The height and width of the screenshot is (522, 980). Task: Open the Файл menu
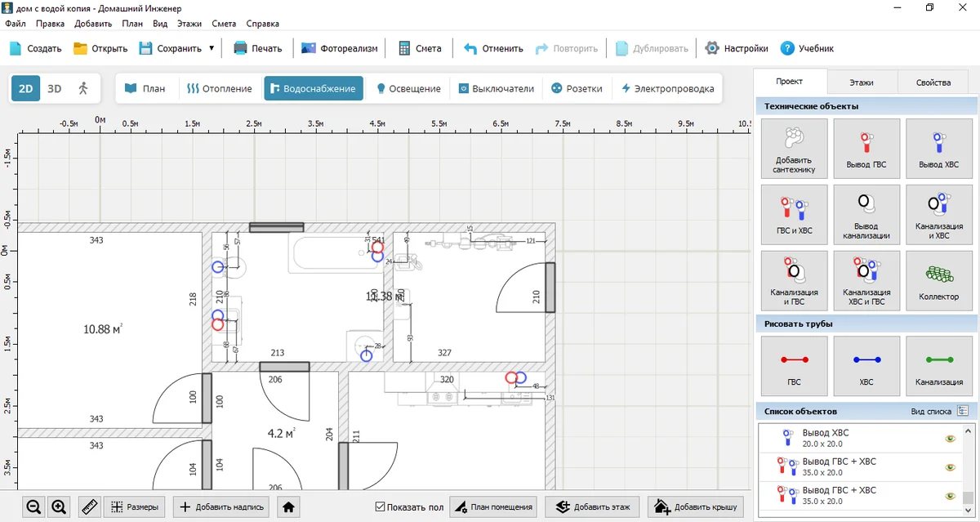coord(16,24)
